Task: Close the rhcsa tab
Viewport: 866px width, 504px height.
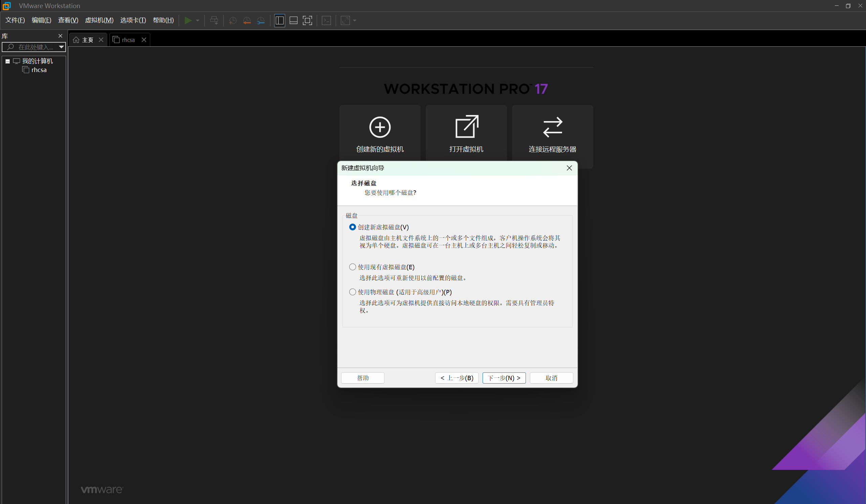Action: (144, 40)
